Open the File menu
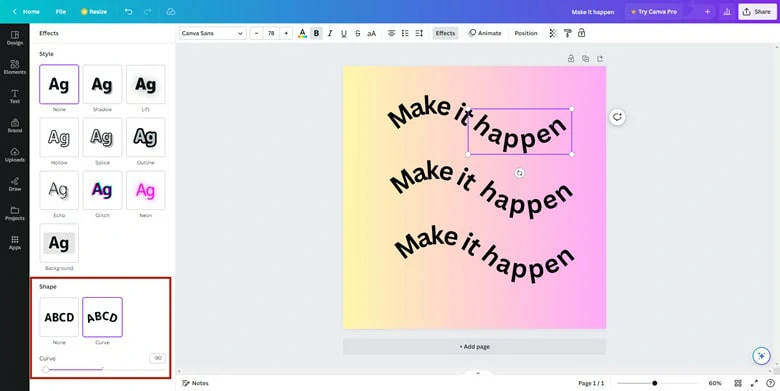The height and width of the screenshot is (391, 780). click(x=61, y=11)
